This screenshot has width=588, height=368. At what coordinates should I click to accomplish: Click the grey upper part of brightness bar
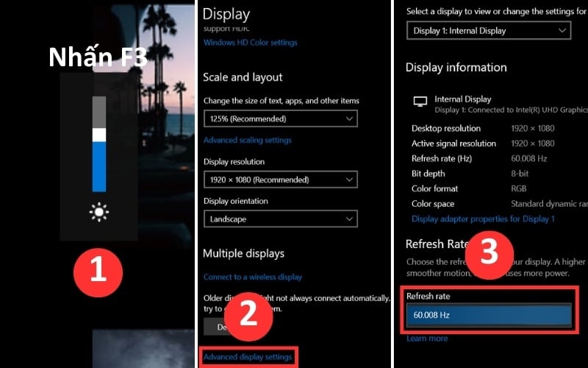click(98, 112)
